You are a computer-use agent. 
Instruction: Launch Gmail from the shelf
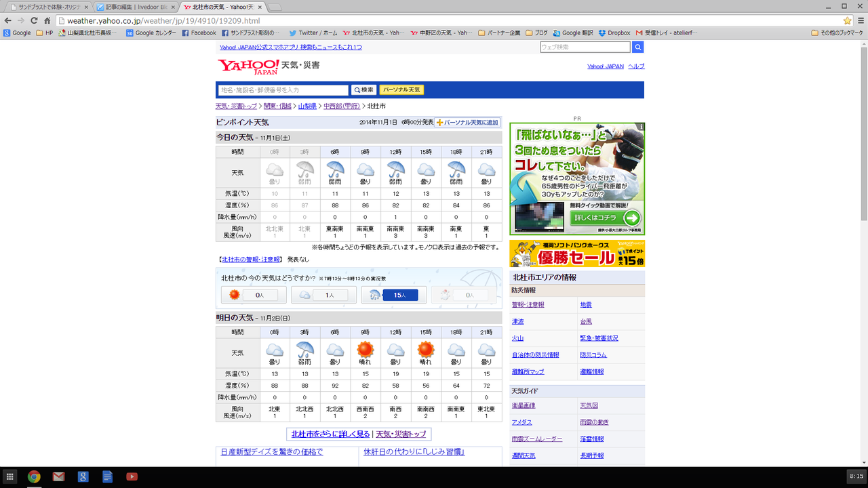(58, 476)
